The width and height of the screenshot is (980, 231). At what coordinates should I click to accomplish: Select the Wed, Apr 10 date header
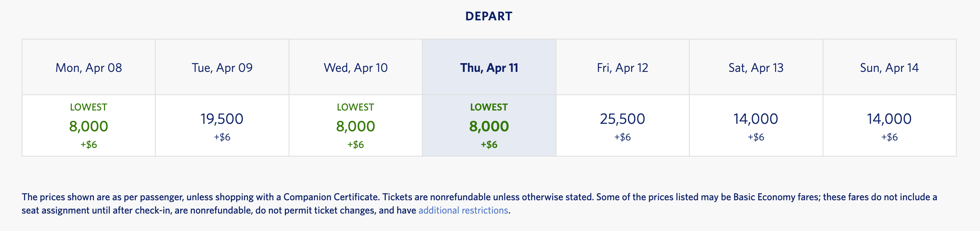click(x=356, y=67)
